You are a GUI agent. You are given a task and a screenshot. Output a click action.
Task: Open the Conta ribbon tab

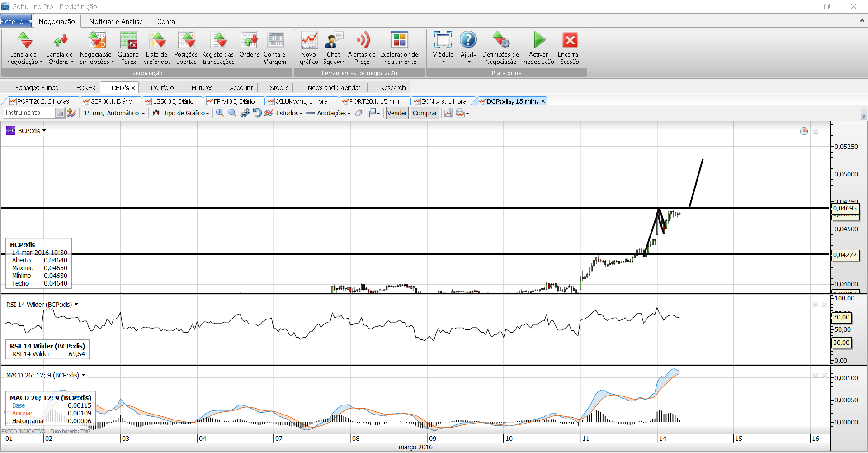166,21
